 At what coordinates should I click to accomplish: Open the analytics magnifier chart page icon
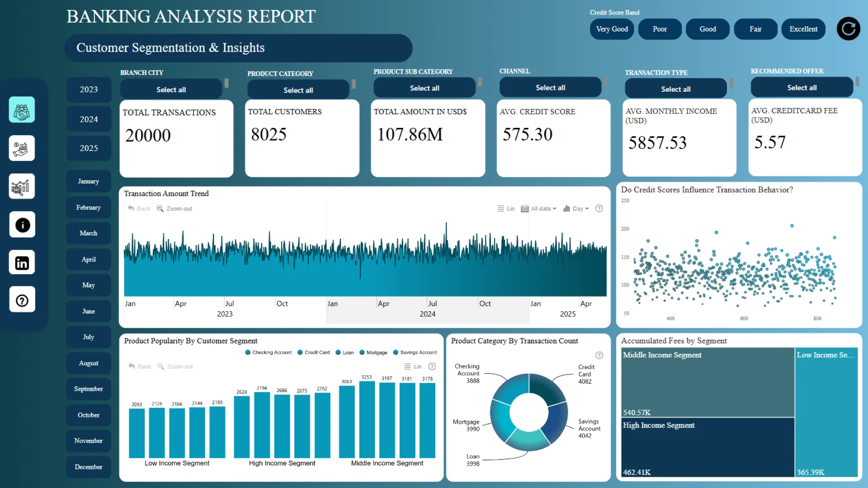pos(22,186)
